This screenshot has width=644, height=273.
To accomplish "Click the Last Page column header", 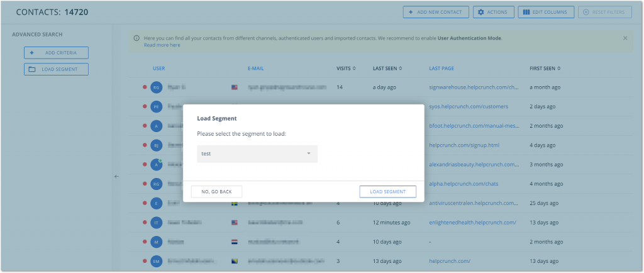I will click(x=441, y=69).
